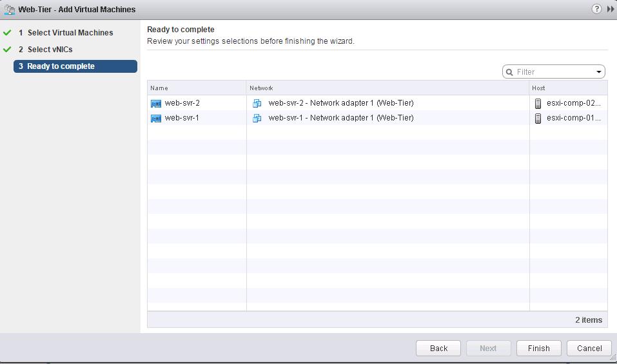Go to step 2 Select vNICs
The height and width of the screenshot is (364, 617).
coord(46,50)
